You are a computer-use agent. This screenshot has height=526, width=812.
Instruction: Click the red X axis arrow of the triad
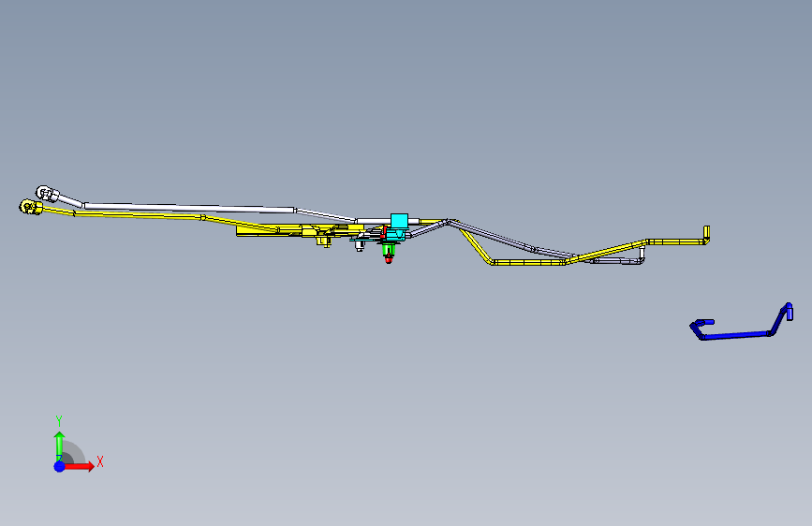(79, 466)
